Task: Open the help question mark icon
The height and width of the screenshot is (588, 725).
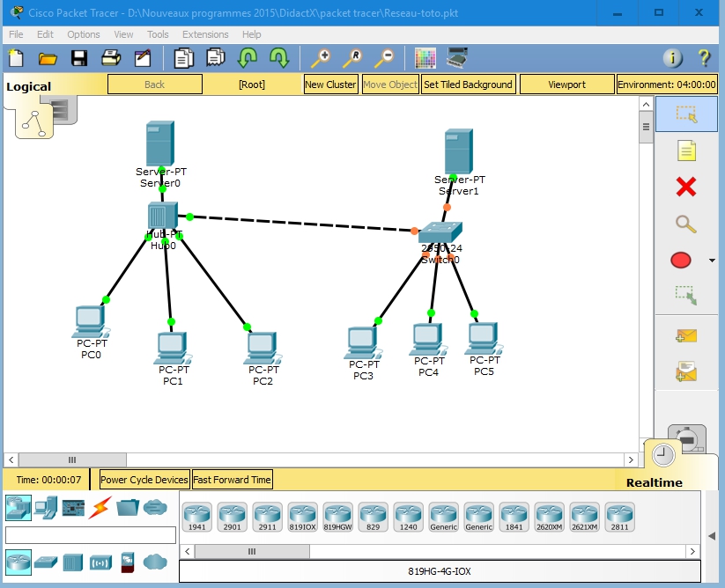Action: 704,58
